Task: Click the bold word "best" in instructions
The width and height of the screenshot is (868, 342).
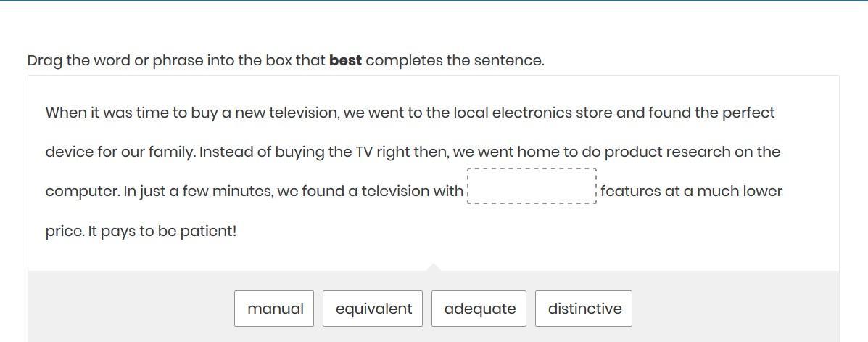Action: 345,61
